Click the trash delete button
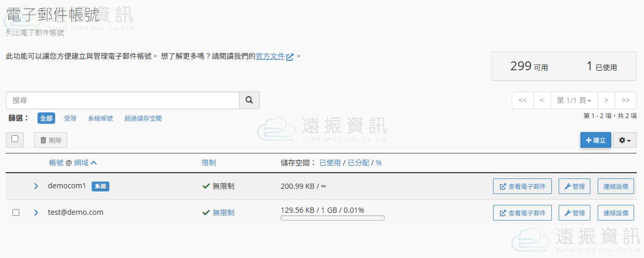This screenshot has height=258, width=644. coord(50,140)
